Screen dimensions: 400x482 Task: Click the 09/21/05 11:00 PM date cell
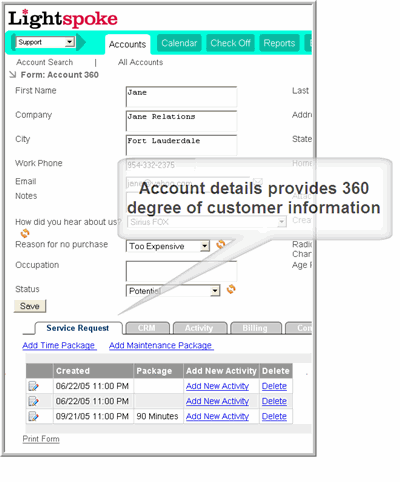point(93,416)
